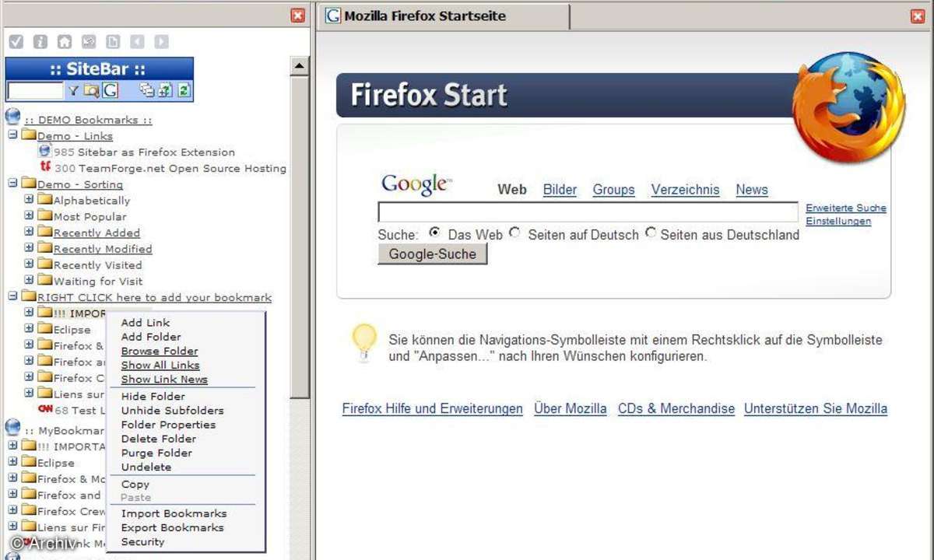This screenshot has height=560, width=934.
Task: Open the News link on Google bar
Action: point(752,189)
